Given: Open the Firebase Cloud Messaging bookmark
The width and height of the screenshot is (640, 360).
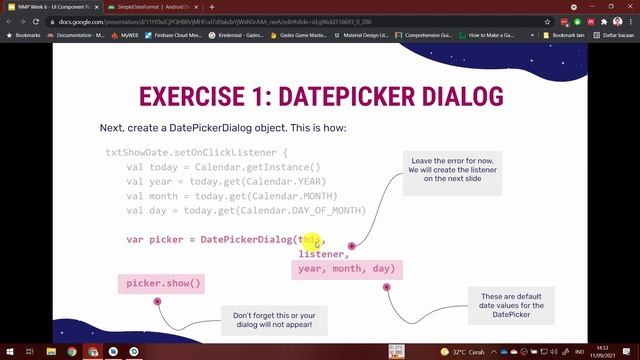Looking at the screenshot, I should [173, 36].
